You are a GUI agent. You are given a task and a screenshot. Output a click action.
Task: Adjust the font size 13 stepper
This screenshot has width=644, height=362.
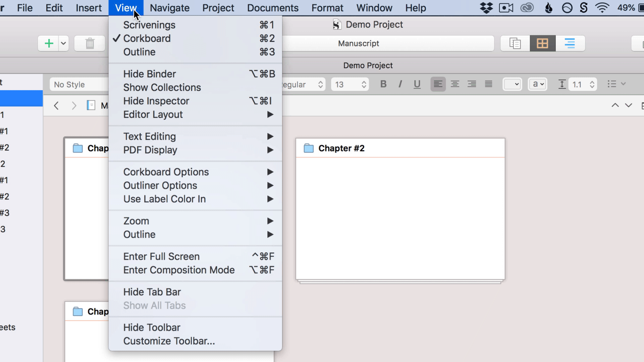pos(364,84)
